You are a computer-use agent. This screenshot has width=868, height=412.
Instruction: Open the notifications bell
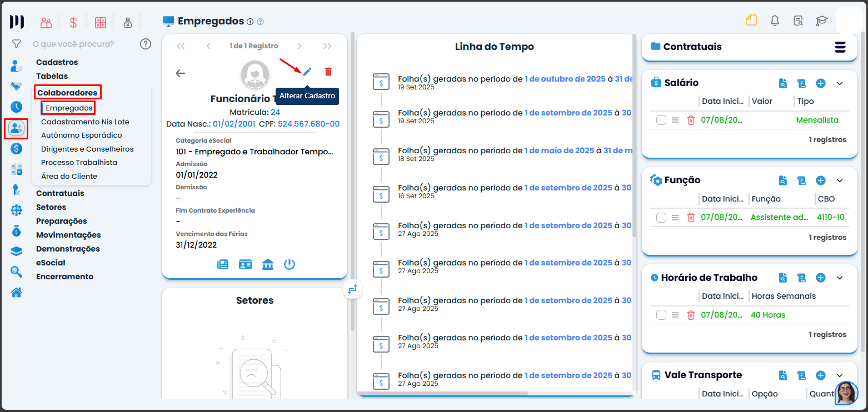(775, 21)
